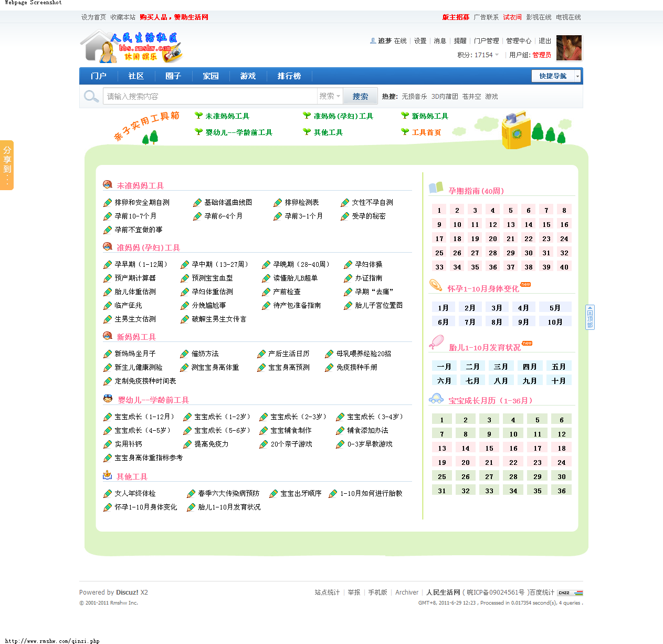Image resolution: width=663 pixels, height=644 pixels.
Task: Click the magnifier icon beside search box
Action: (91, 97)
